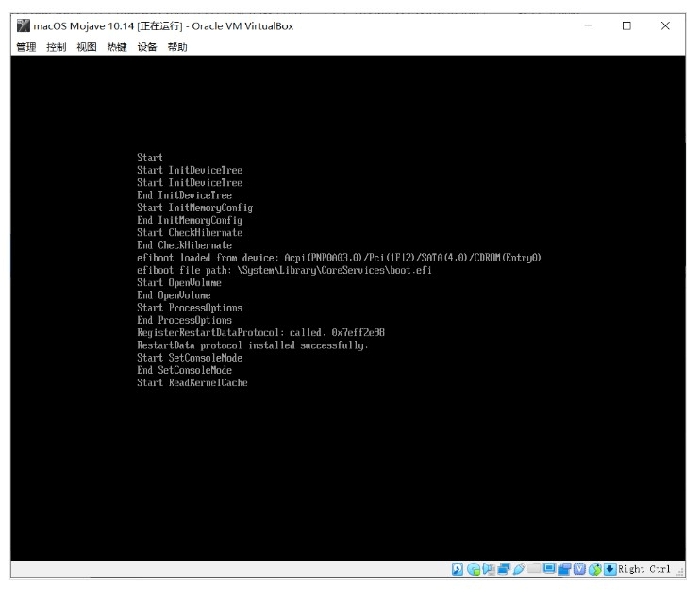Click the shared folders status icon

[x=535, y=569]
